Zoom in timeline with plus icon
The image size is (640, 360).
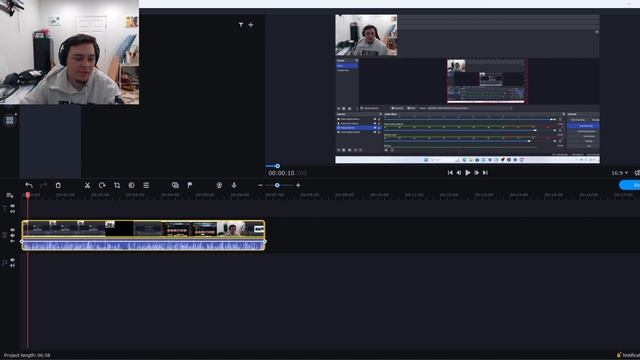click(298, 185)
